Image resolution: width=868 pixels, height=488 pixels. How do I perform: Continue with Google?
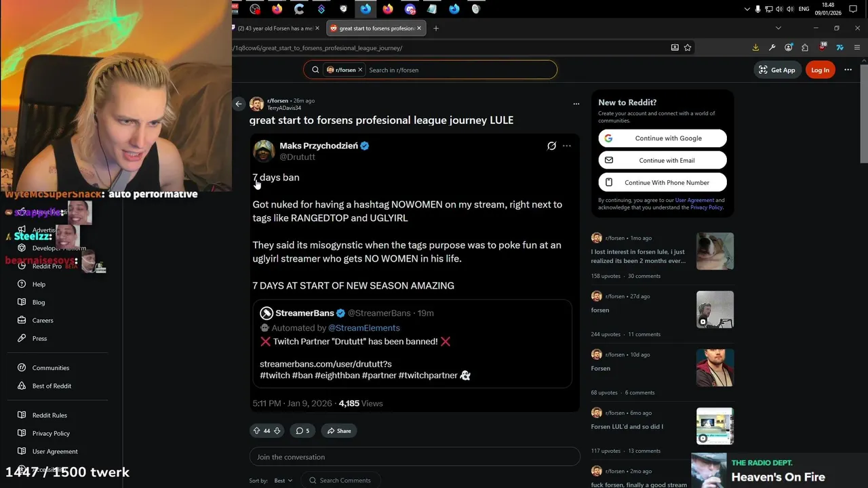point(663,138)
